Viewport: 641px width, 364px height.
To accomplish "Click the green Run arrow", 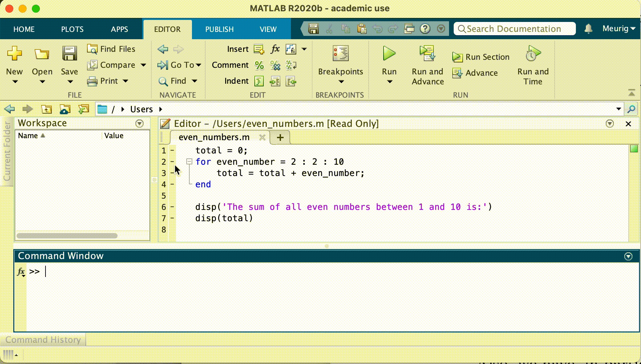I will point(389,53).
